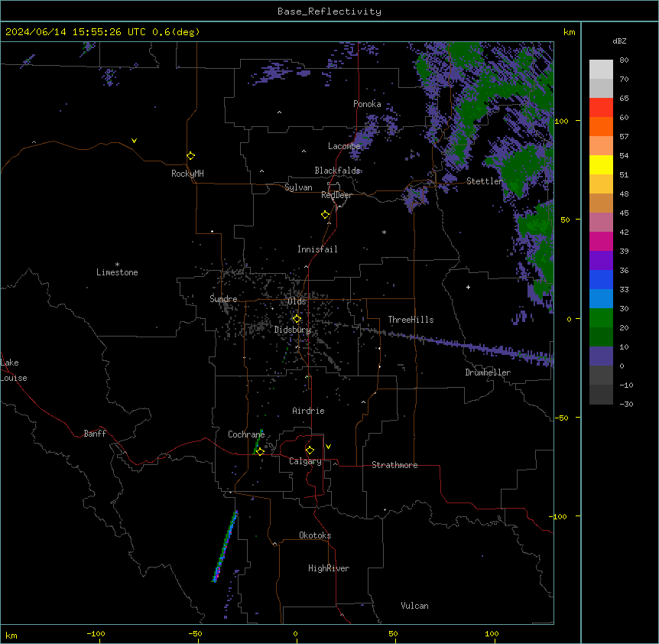The image size is (659, 644).
Task: Click the Stettler city label
Action: pyautogui.click(x=485, y=181)
